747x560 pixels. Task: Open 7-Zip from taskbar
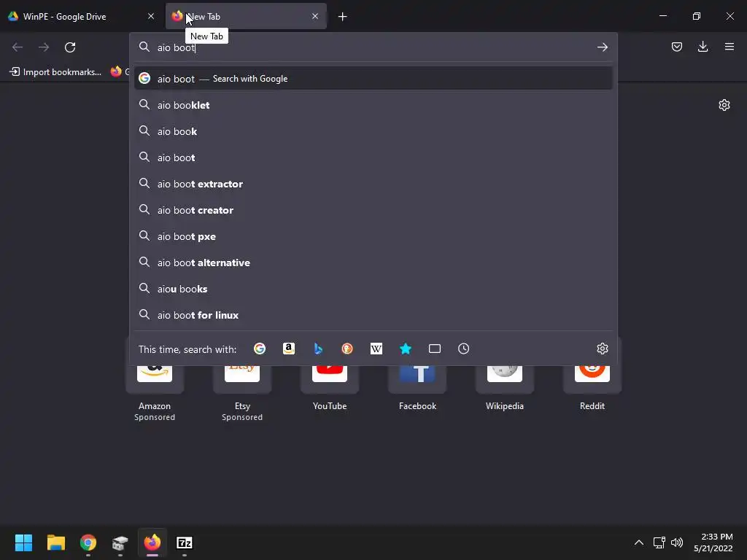click(x=185, y=542)
